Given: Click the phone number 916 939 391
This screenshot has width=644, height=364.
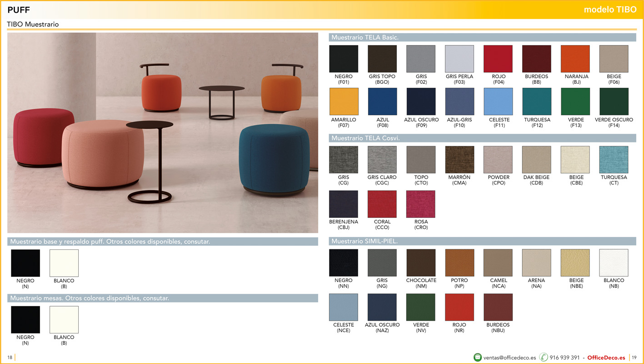Looking at the screenshot, I should pyautogui.click(x=564, y=358).
